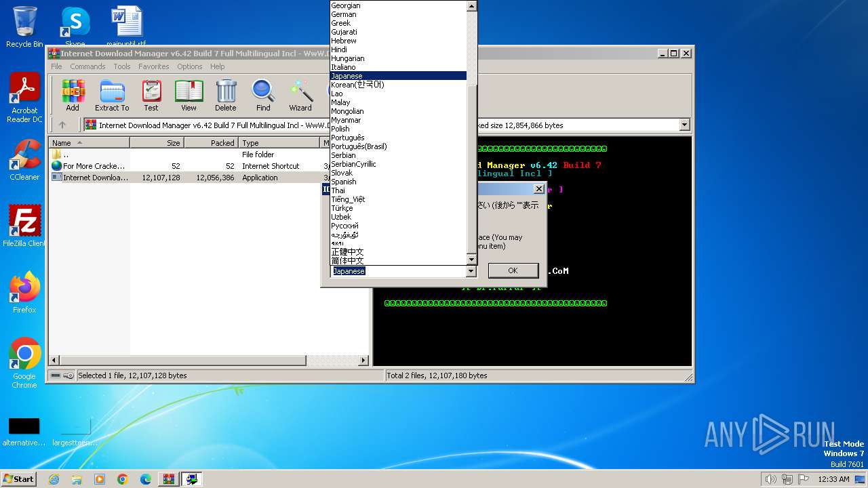Select Italiano in the language list
This screenshot has height=488, width=868.
click(x=398, y=67)
